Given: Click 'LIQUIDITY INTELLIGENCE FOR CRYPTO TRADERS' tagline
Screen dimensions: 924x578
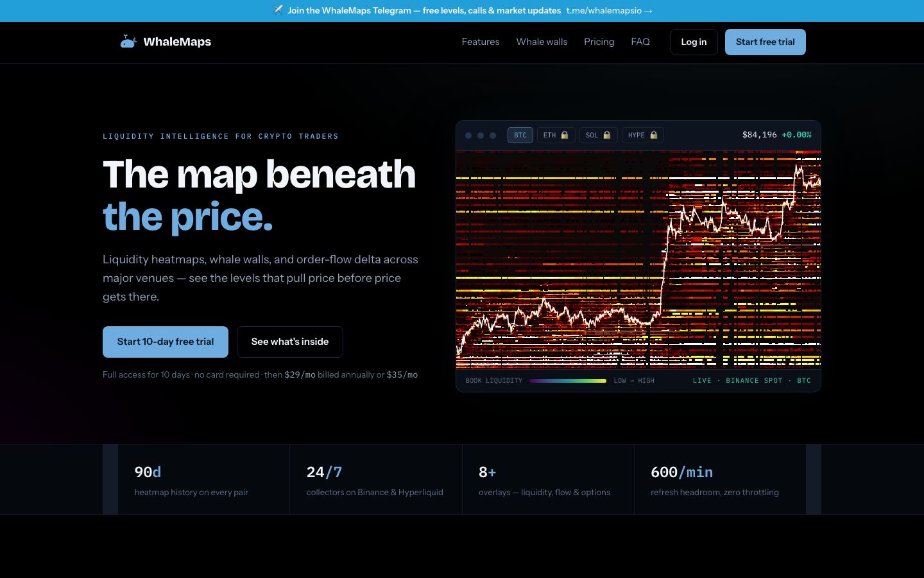Looking at the screenshot, I should pyautogui.click(x=221, y=136).
